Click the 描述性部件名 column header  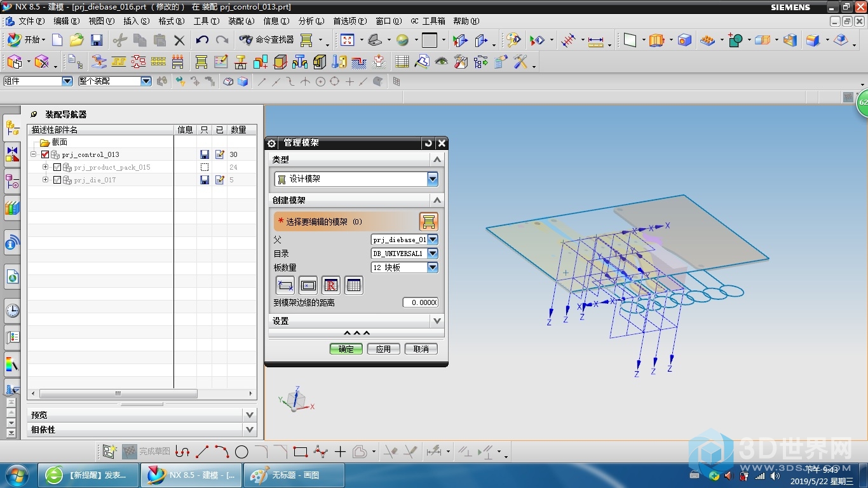pyautogui.click(x=101, y=130)
